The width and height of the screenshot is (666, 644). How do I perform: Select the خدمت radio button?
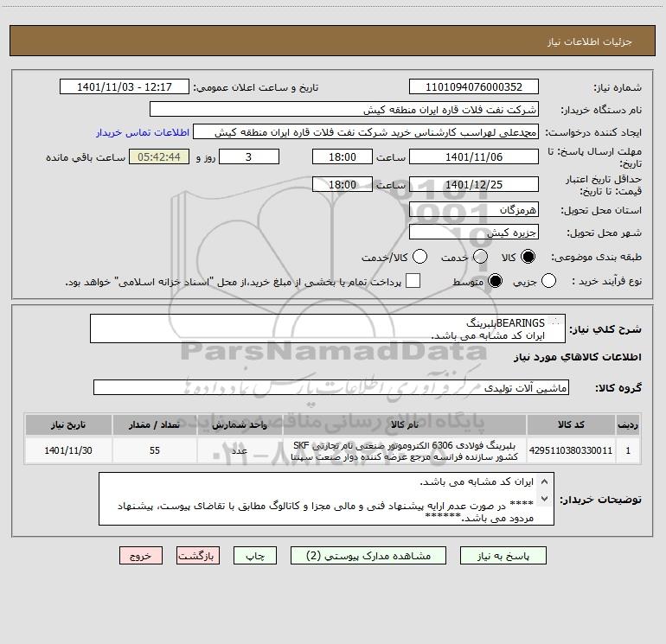point(480,257)
